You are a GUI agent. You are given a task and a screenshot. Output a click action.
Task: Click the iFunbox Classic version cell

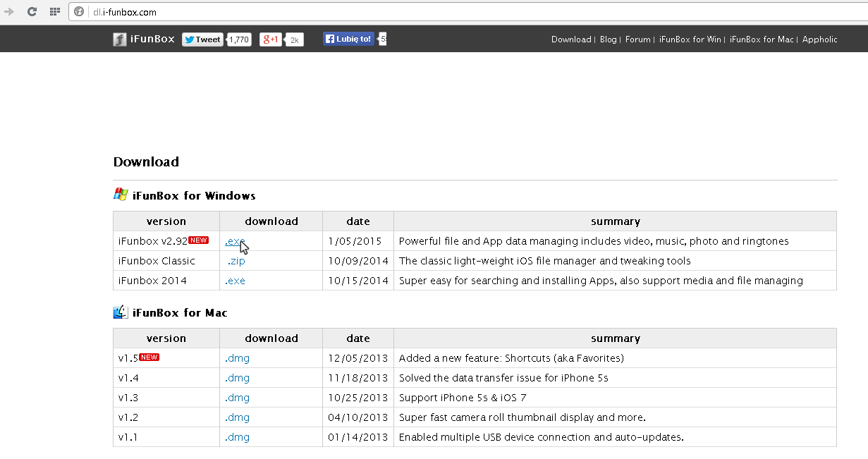166,261
